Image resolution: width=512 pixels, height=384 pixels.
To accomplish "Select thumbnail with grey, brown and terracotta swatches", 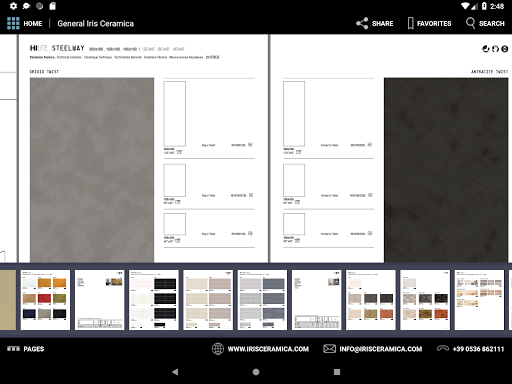I will click(x=371, y=300).
